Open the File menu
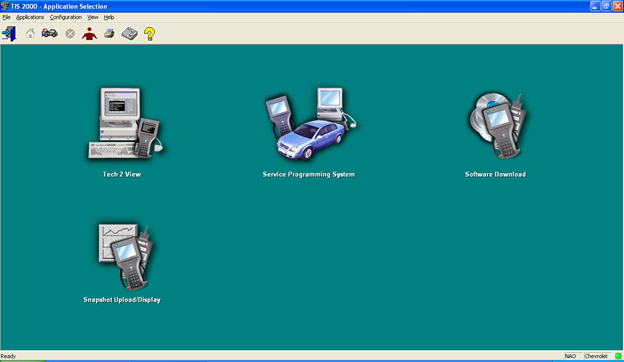The width and height of the screenshot is (624, 362). [x=6, y=17]
